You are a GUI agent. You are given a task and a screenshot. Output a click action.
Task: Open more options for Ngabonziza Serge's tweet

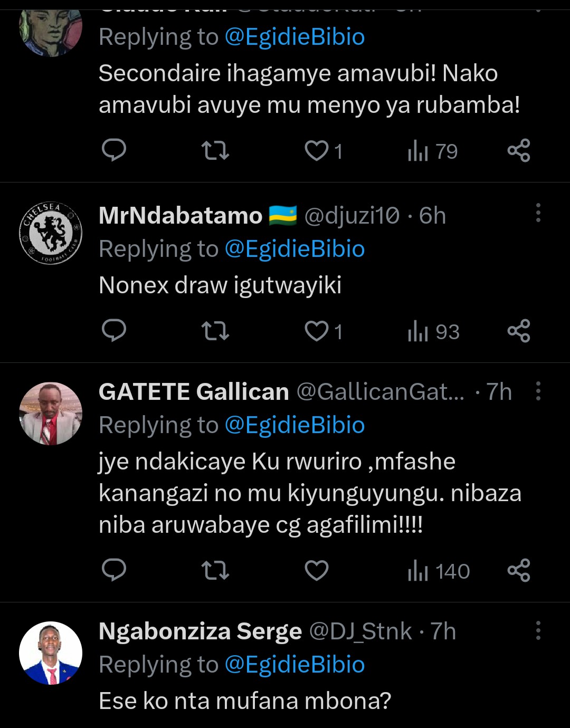[538, 630]
